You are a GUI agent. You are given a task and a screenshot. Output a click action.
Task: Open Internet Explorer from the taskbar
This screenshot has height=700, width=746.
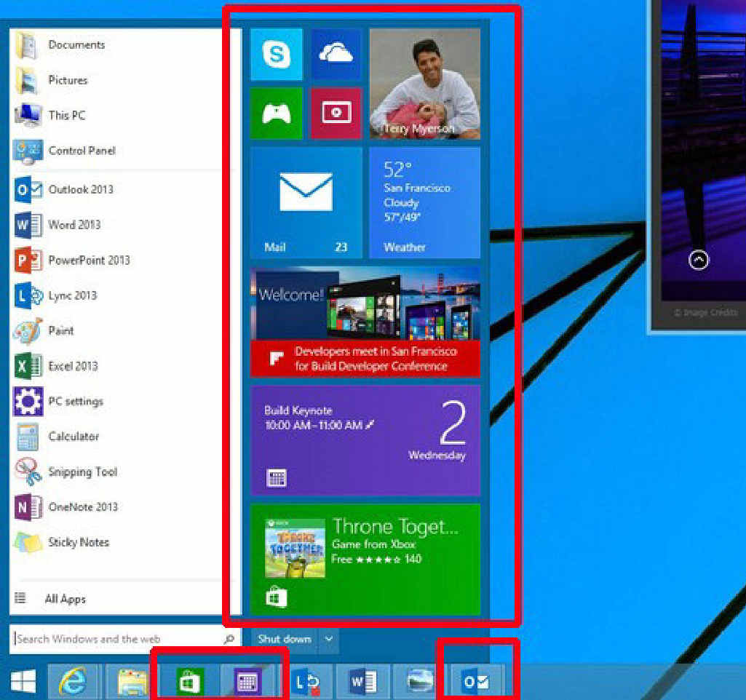pos(73,682)
